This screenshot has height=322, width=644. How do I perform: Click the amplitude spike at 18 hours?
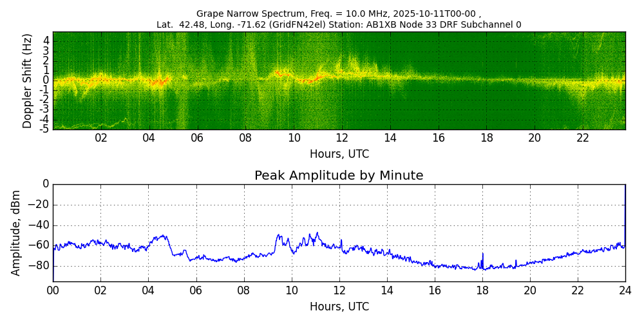click(x=482, y=254)
